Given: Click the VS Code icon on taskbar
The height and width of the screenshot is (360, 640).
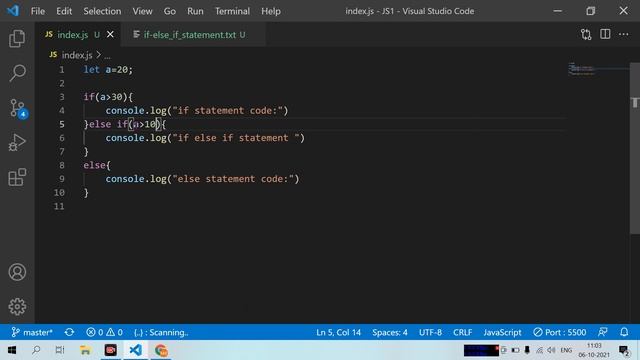Looking at the screenshot, I should 136,350.
